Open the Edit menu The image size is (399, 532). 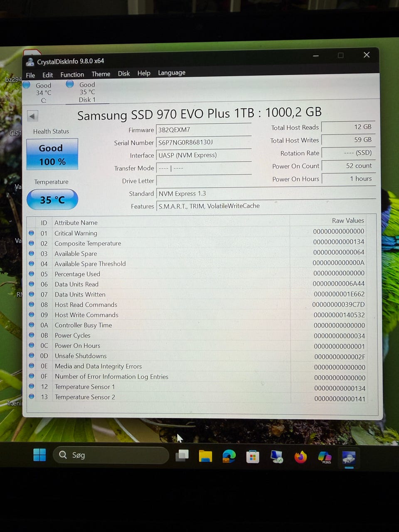pos(47,75)
